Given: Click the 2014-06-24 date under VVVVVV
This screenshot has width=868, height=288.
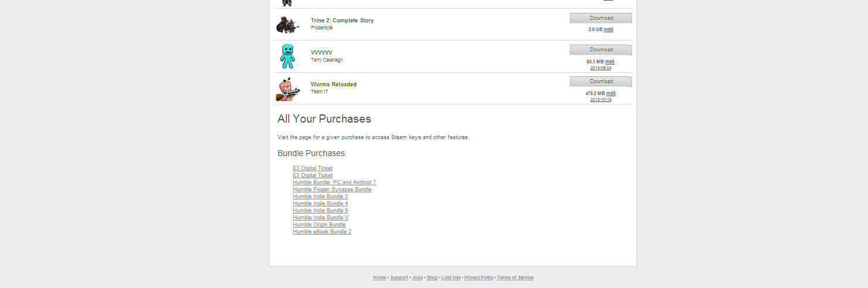Looking at the screenshot, I should point(600,68).
